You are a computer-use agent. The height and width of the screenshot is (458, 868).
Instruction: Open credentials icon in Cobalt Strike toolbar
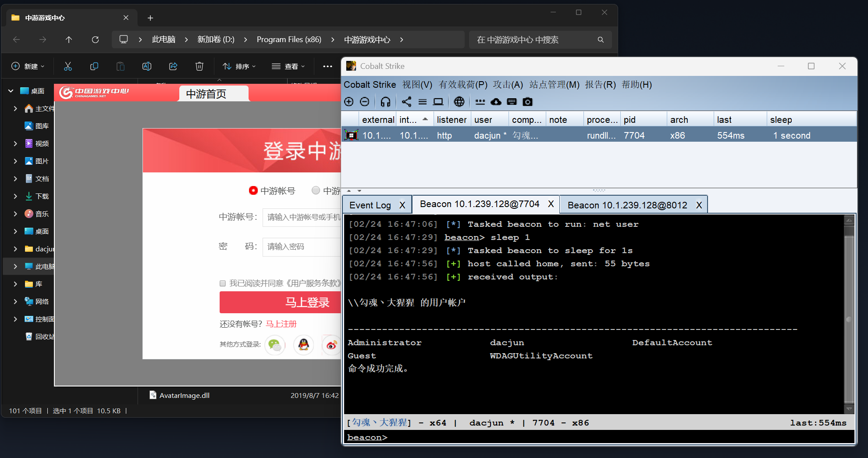tap(480, 102)
